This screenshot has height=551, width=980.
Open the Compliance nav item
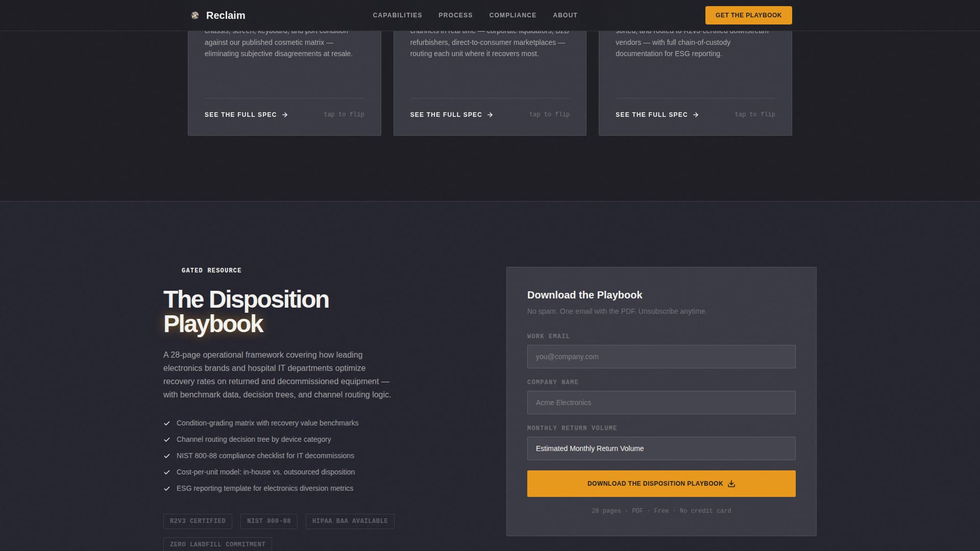512,15
